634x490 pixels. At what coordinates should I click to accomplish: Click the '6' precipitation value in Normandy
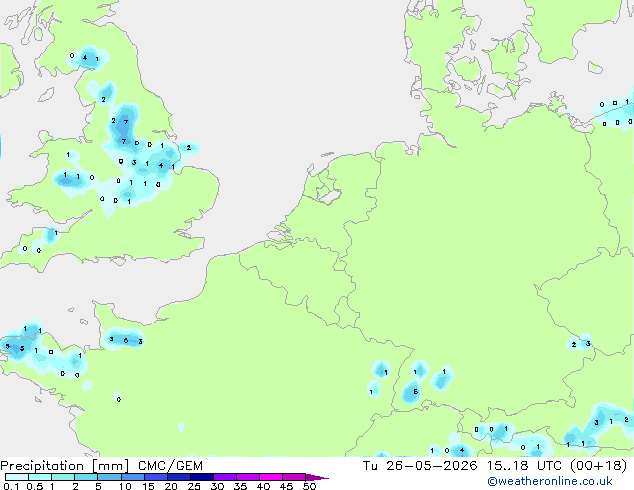(126, 341)
